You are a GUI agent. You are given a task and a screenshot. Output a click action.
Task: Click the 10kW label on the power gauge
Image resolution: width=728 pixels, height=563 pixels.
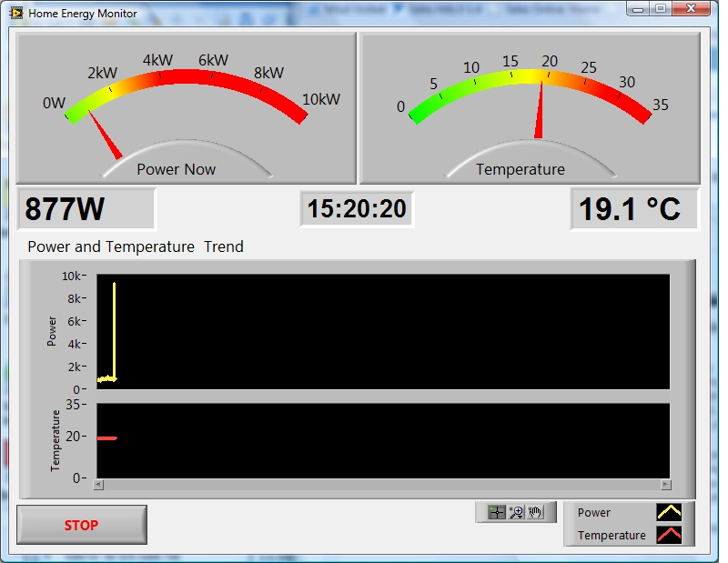(321, 99)
